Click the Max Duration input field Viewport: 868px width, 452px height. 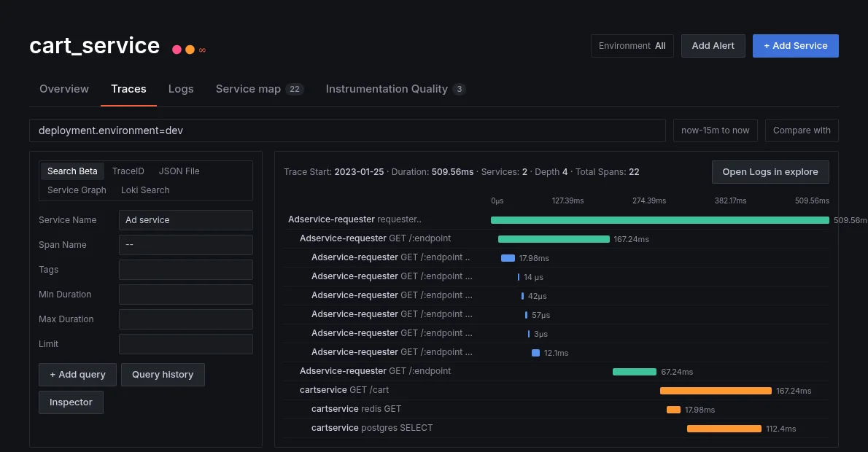pyautogui.click(x=186, y=319)
